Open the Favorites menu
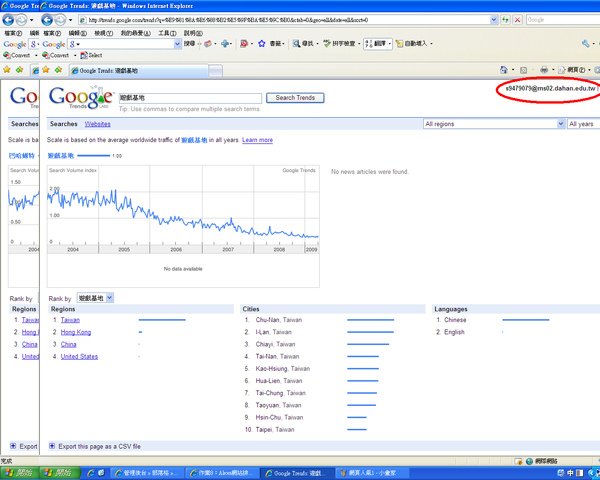The width and height of the screenshot is (600, 480). tap(135, 33)
